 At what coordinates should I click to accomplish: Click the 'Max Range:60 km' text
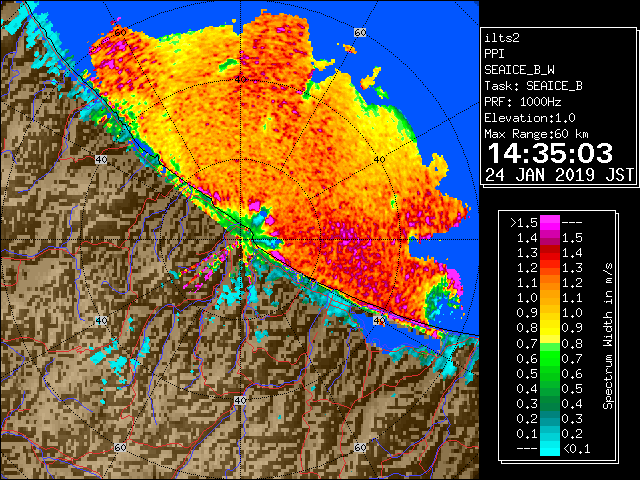point(536,134)
